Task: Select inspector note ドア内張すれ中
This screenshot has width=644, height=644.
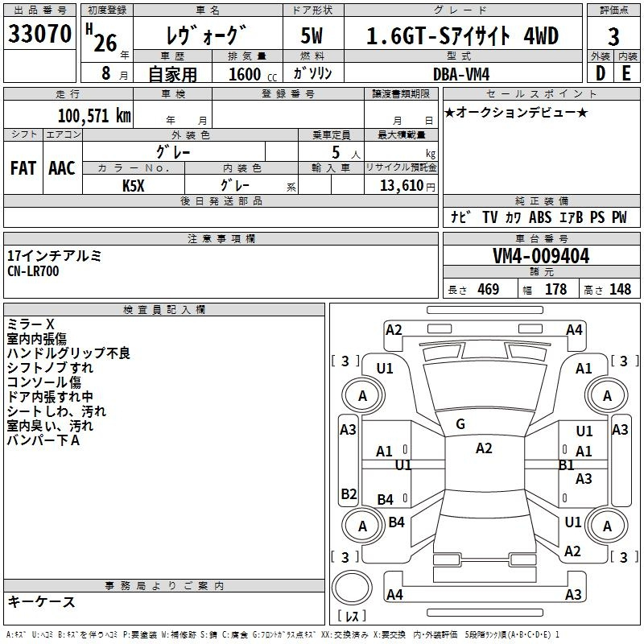Action: 50,397
